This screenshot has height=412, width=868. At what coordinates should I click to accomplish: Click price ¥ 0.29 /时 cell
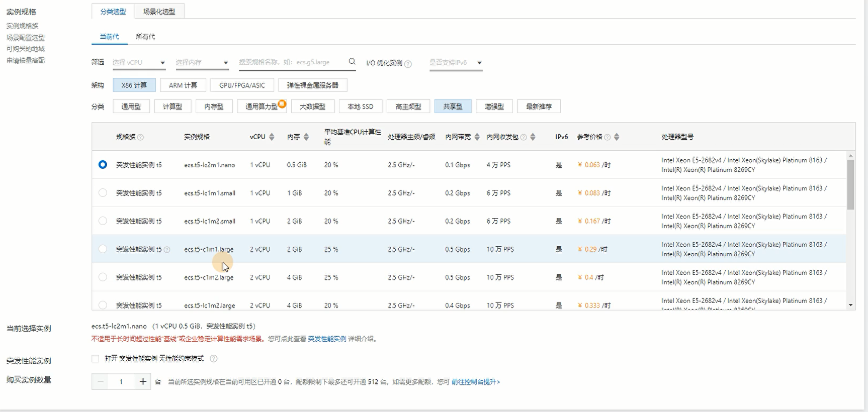point(592,249)
